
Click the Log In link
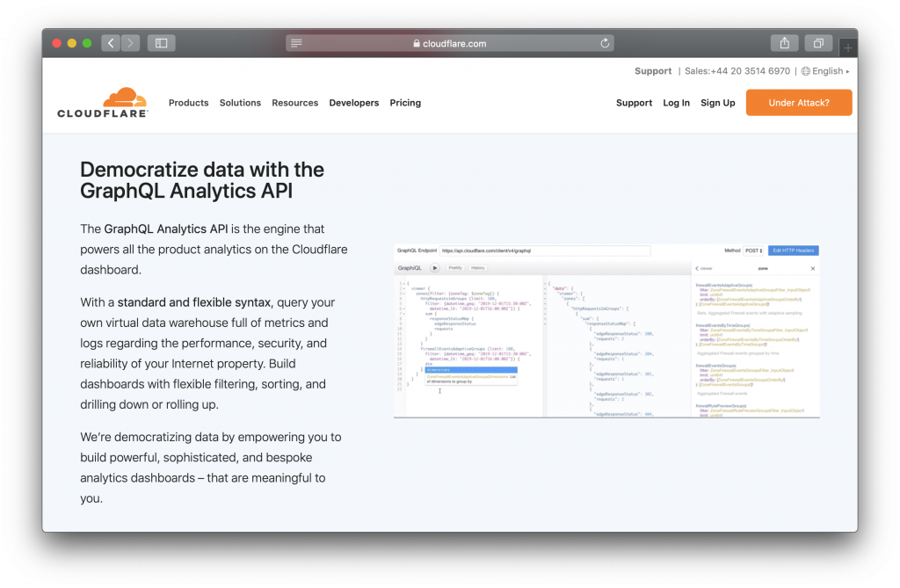click(676, 103)
